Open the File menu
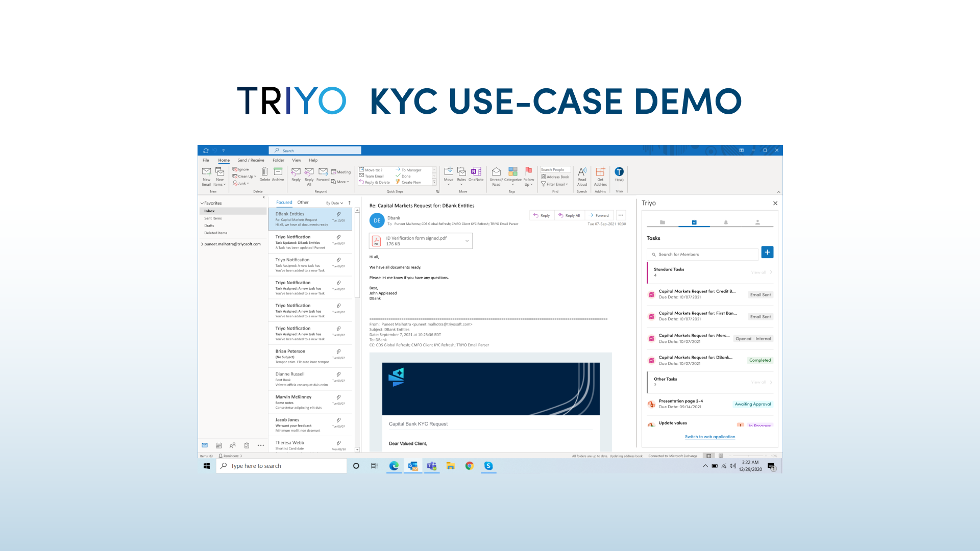 206,160
